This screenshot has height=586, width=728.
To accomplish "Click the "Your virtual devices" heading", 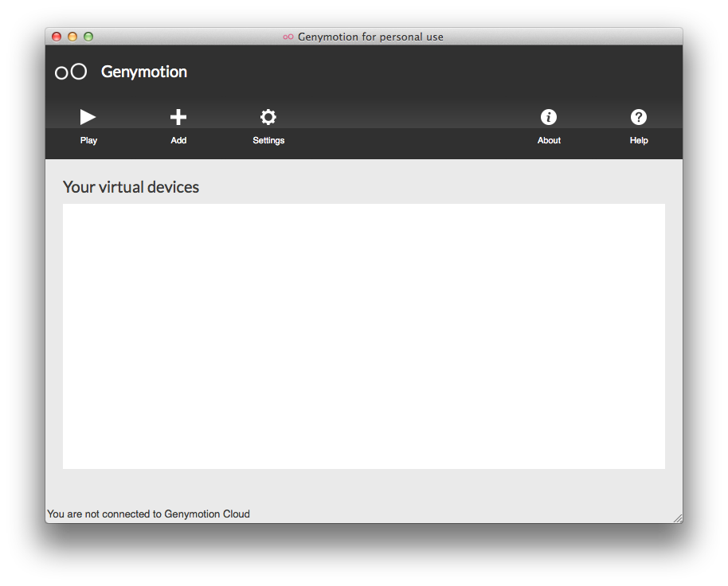I will point(131,187).
